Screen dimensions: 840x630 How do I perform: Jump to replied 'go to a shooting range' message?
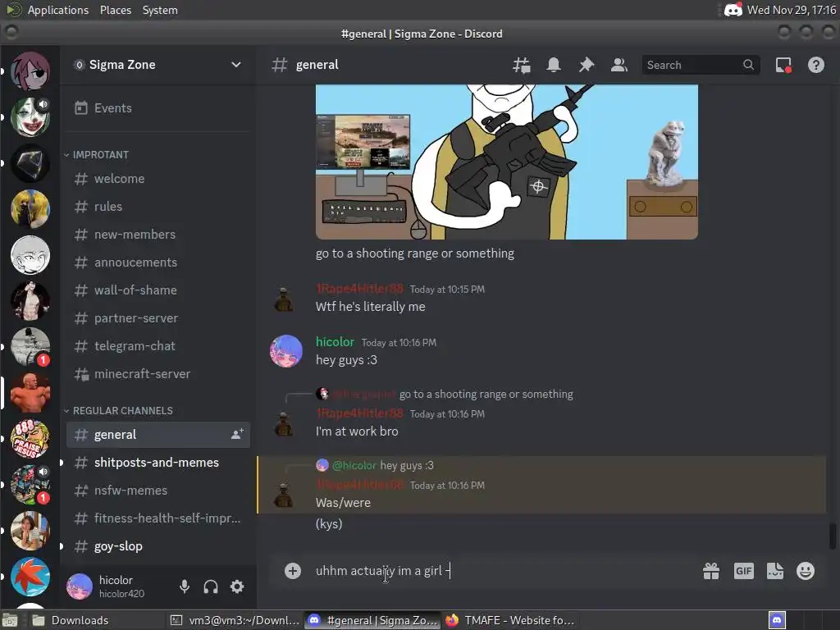coord(486,395)
